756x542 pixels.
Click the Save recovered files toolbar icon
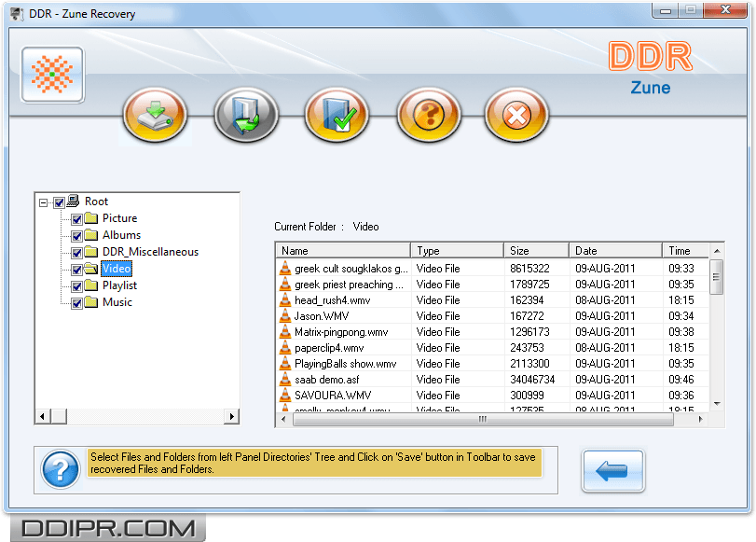pos(155,115)
